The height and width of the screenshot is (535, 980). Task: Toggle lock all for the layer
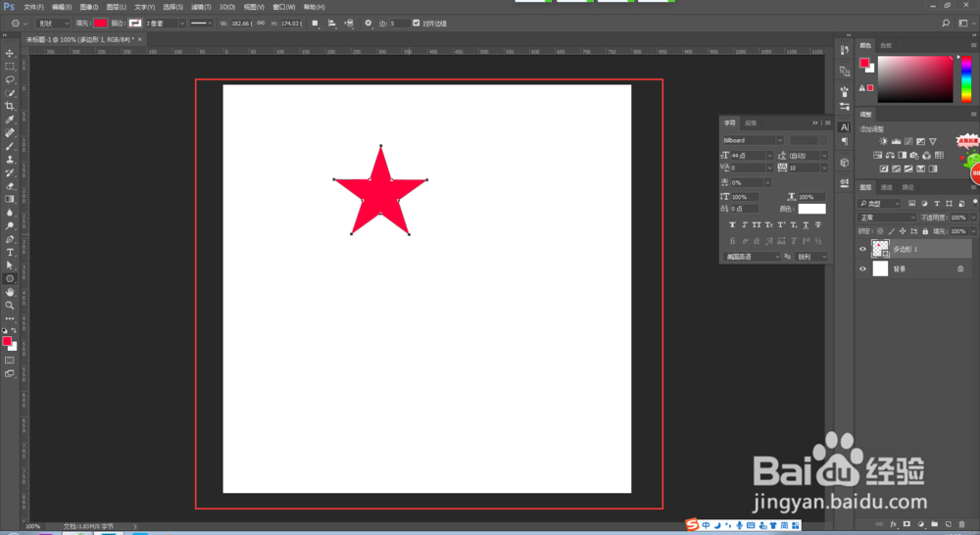coord(925,231)
